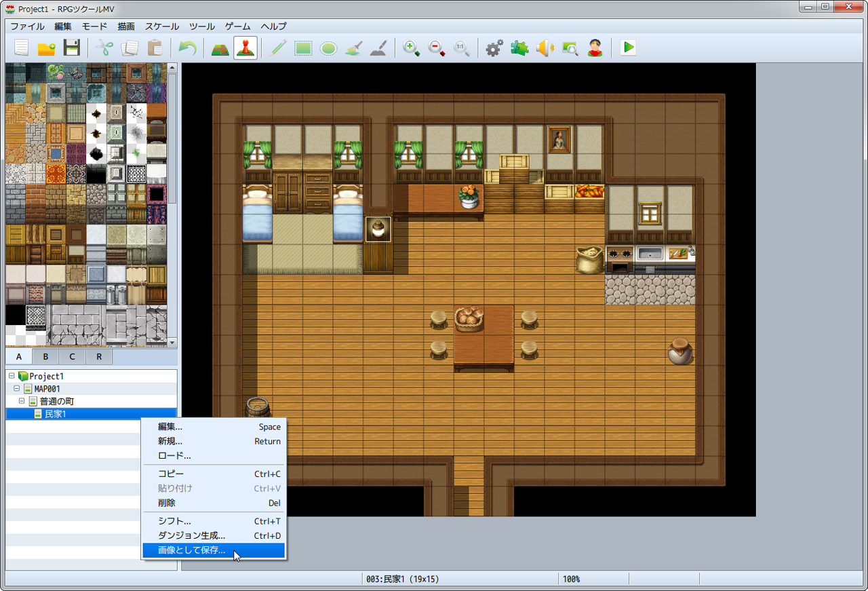Screen dimensions: 868x591
Task: Open the ヘルプ menu
Action: point(274,26)
